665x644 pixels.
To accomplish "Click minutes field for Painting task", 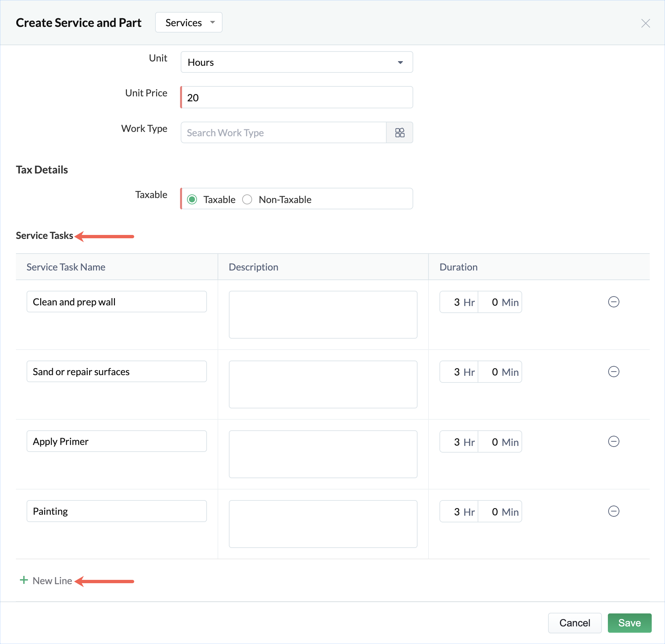I will pyautogui.click(x=500, y=511).
